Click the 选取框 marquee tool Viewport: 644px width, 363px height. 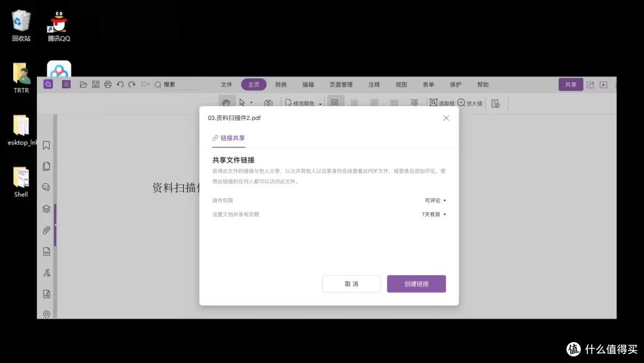pyautogui.click(x=442, y=103)
